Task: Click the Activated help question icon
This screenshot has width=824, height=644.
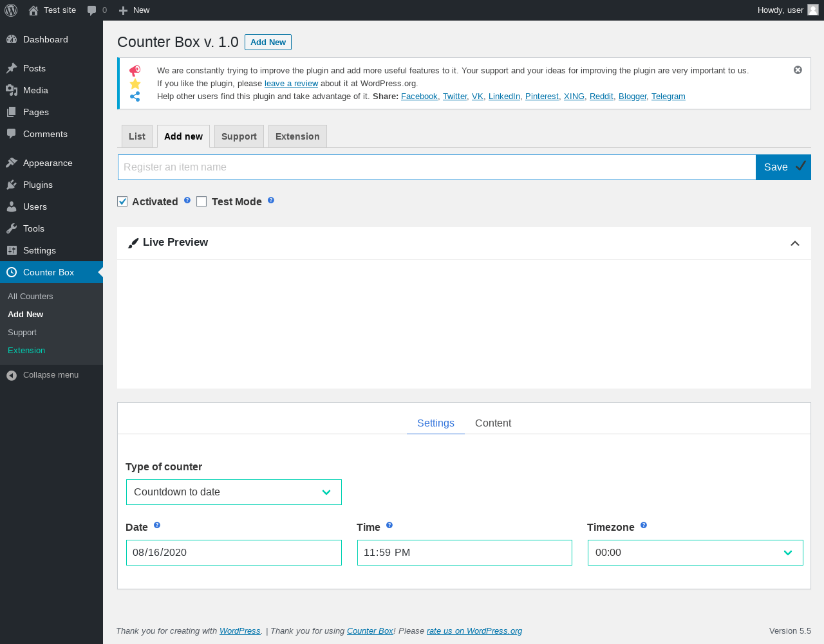Action: pyautogui.click(x=187, y=200)
